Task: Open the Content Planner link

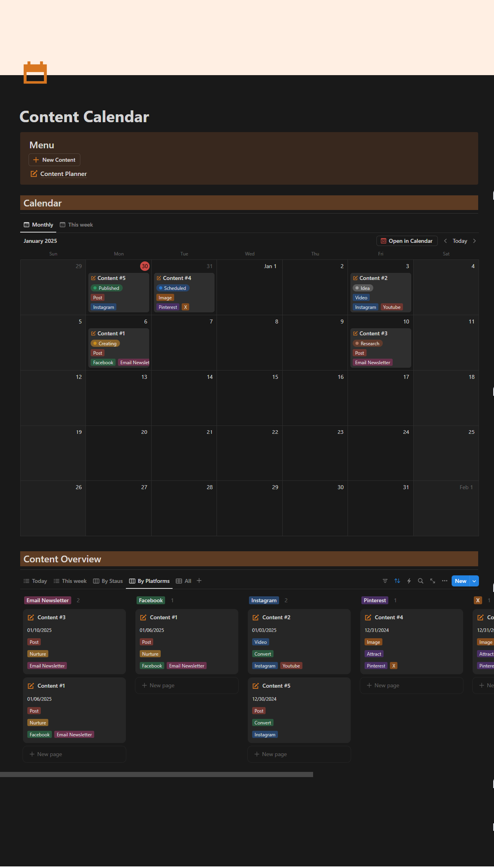Action: [63, 174]
